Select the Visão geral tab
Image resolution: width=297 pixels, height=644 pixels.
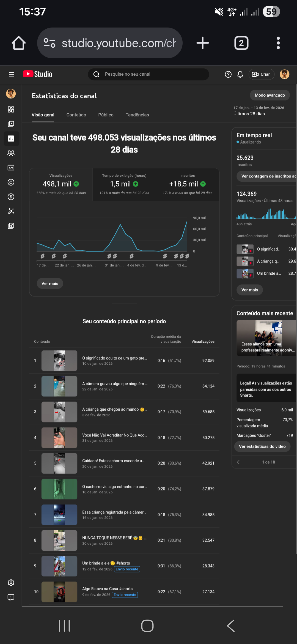43,115
